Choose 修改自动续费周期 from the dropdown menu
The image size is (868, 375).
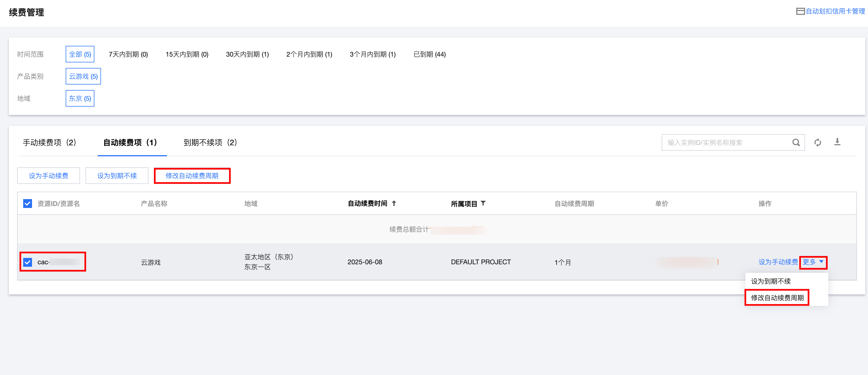coord(777,297)
